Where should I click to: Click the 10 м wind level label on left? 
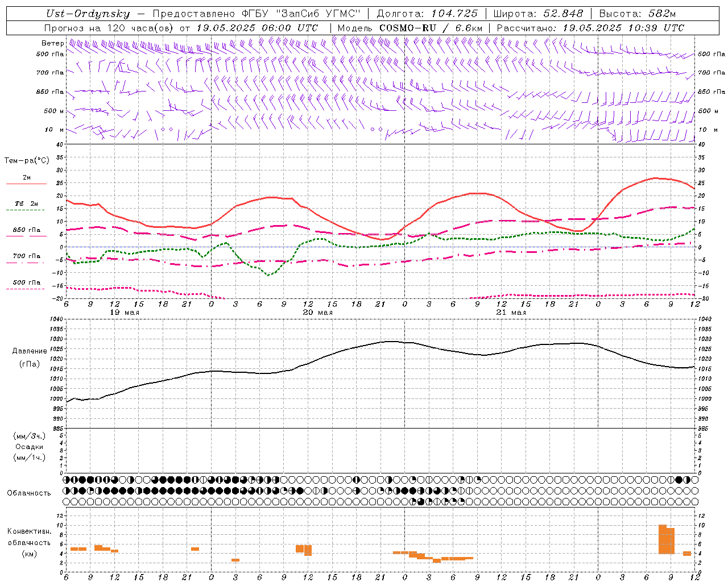pos(55,130)
